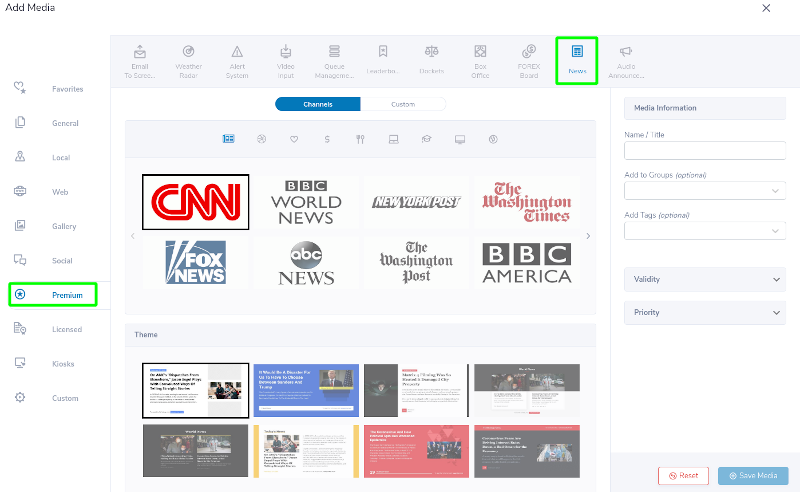This screenshot has width=800, height=492.
Task: Open the Add to Groups dropdown
Action: (705, 191)
